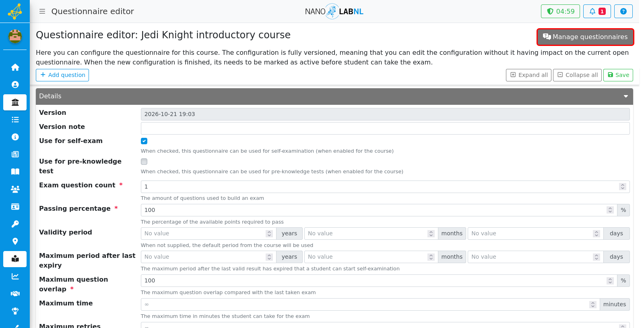Open the map location pin icon

point(15,241)
